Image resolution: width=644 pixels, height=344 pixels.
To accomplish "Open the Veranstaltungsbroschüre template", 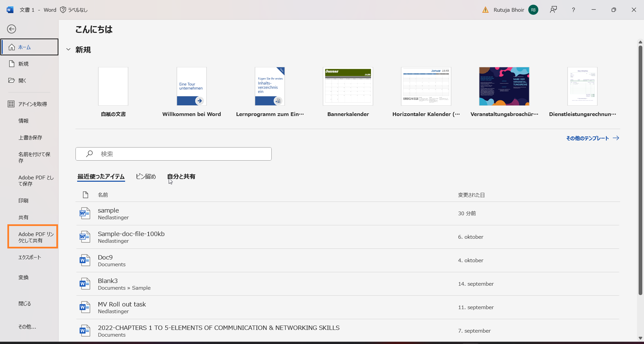I will [x=504, y=92].
